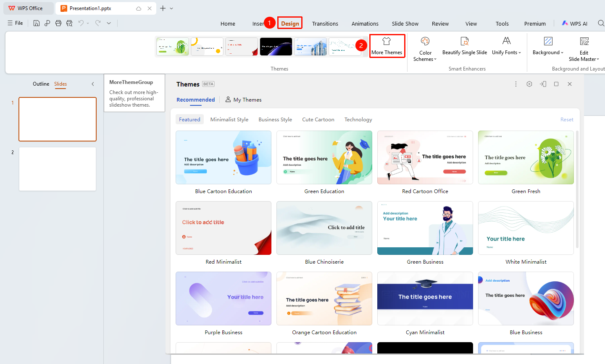
Task: Close the Presentation1.pptx document tab
Action: pos(150,8)
